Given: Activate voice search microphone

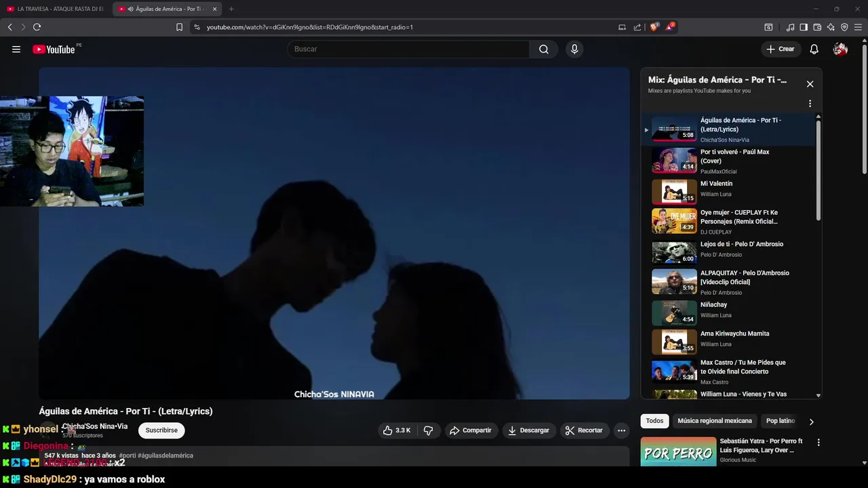Looking at the screenshot, I should [574, 49].
